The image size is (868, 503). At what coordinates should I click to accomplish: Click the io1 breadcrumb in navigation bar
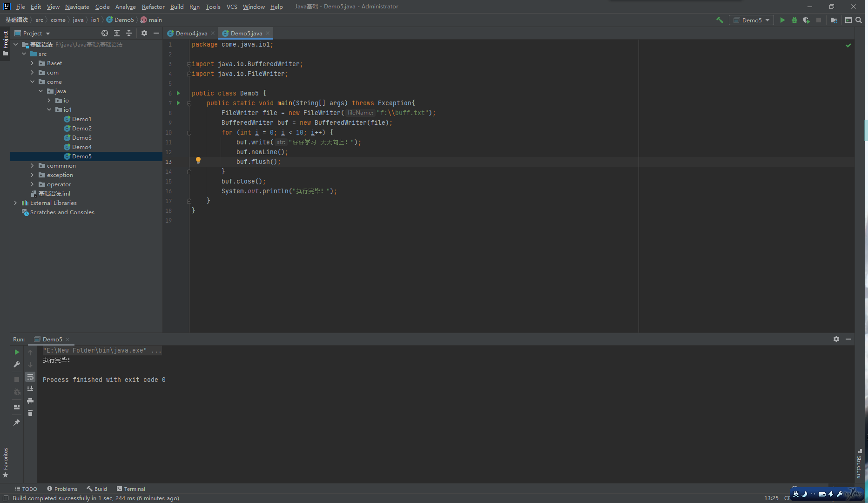tap(95, 20)
